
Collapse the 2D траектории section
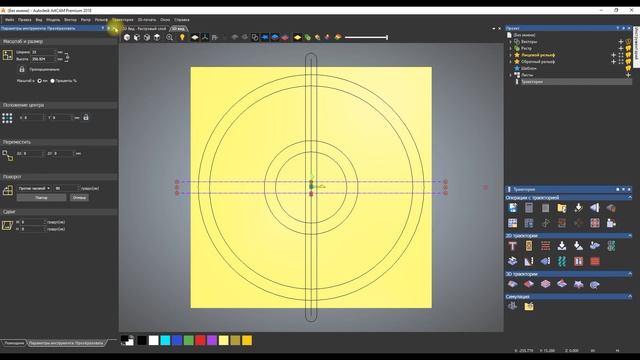tap(629, 236)
